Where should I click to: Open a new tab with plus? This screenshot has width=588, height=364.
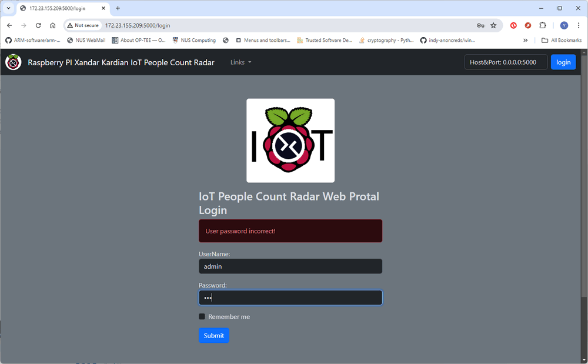pos(118,8)
